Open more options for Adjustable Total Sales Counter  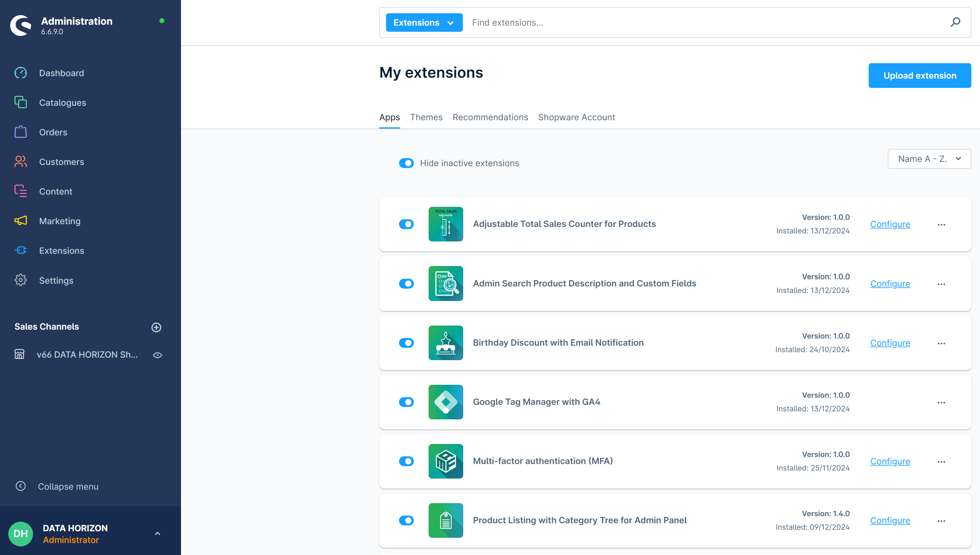(x=941, y=224)
